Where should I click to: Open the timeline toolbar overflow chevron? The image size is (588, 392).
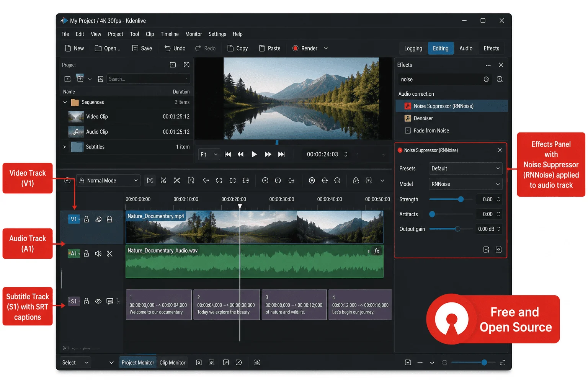click(382, 181)
